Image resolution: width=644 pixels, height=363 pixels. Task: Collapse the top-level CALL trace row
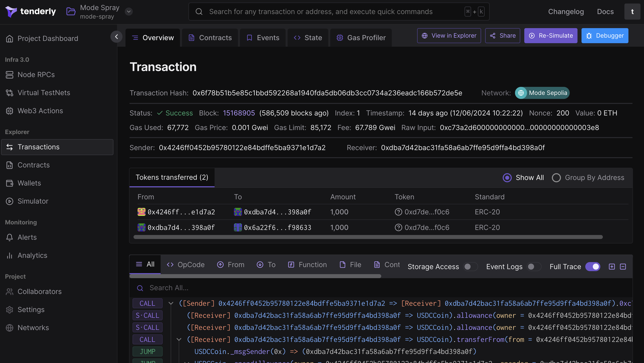click(x=171, y=304)
